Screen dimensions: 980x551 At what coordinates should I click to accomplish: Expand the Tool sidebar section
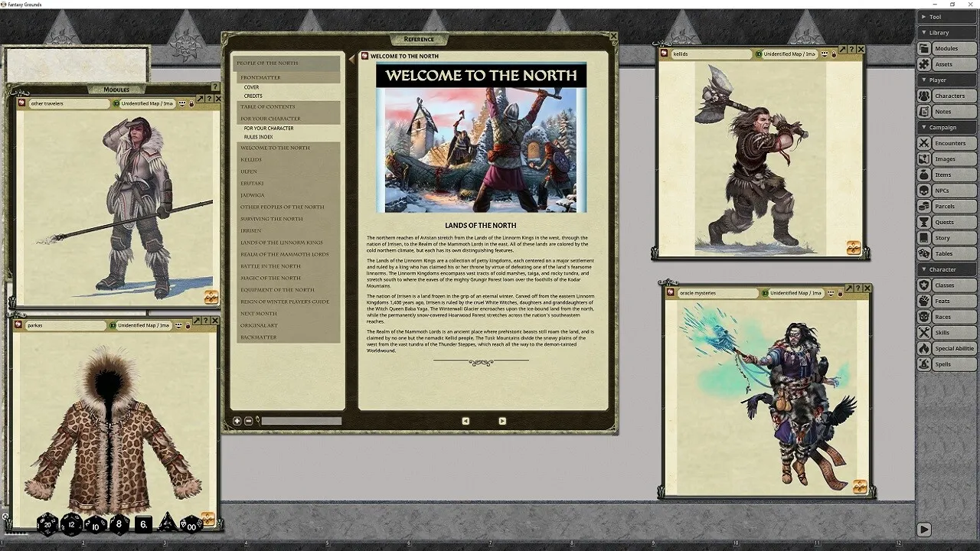click(x=947, y=17)
